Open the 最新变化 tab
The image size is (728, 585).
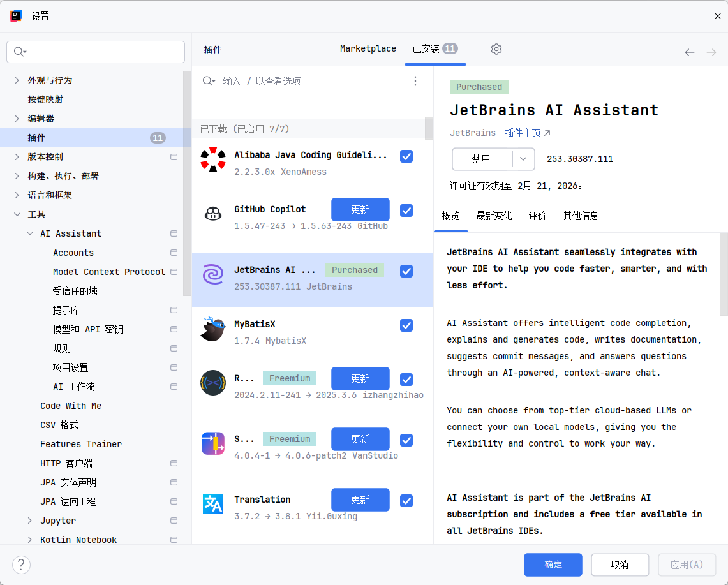494,216
